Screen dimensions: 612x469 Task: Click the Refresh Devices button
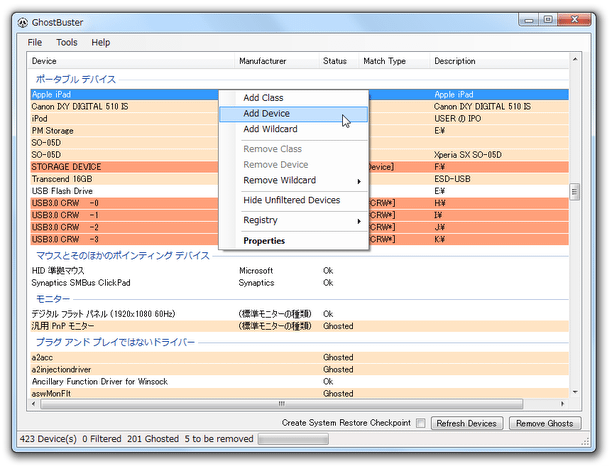click(x=467, y=423)
